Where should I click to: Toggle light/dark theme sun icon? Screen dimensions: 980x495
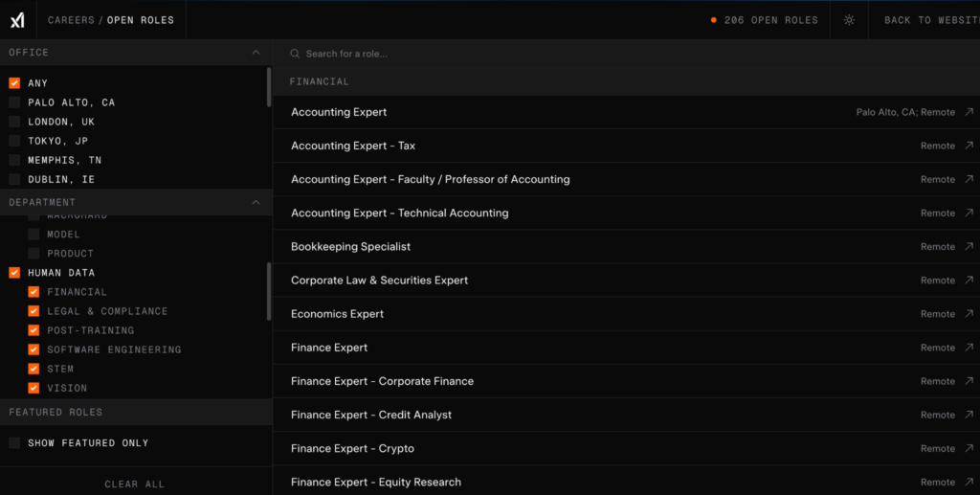click(849, 20)
